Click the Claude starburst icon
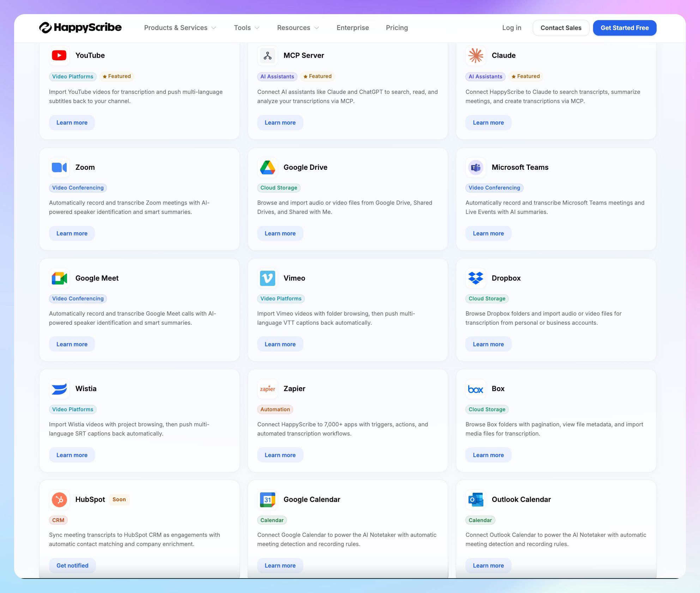 click(476, 55)
